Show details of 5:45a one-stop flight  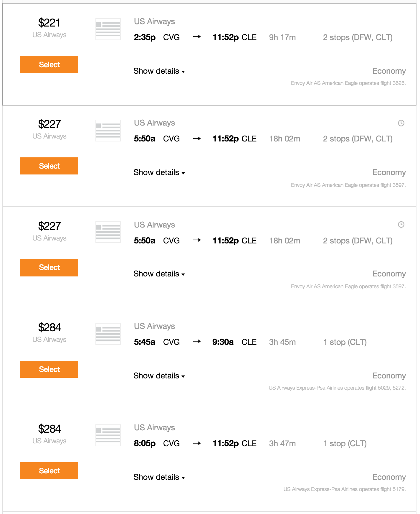[x=159, y=376]
